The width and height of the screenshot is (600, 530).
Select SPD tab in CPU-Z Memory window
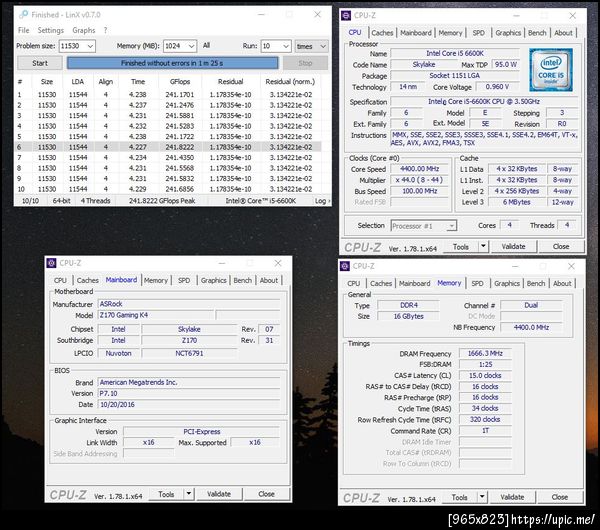477,284
